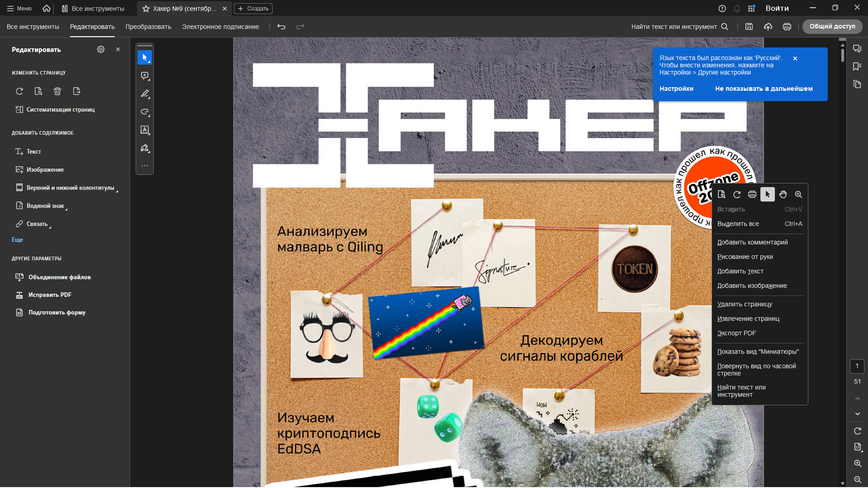868x488 pixels.
Task: Select the freehand lasso drawing tool
Action: (145, 112)
